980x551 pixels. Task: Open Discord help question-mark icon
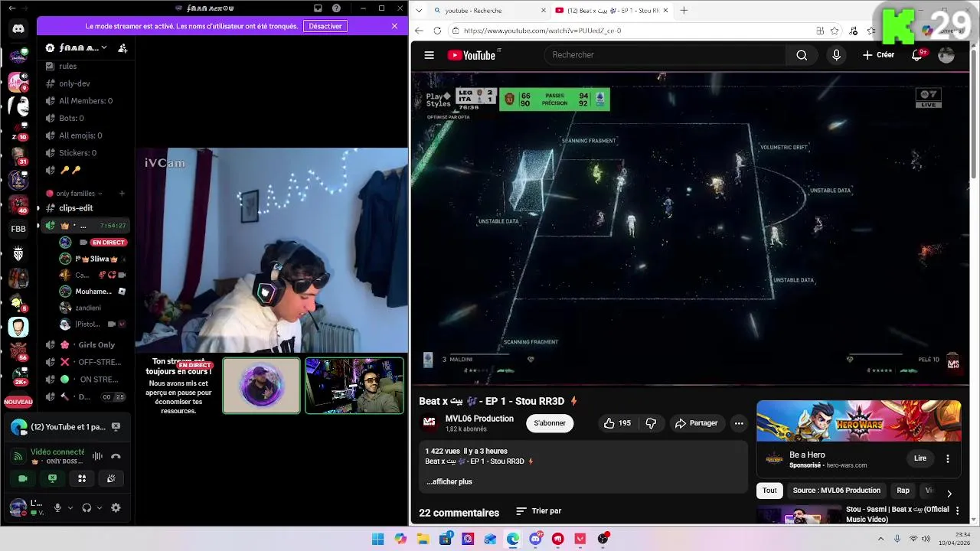pos(336,8)
